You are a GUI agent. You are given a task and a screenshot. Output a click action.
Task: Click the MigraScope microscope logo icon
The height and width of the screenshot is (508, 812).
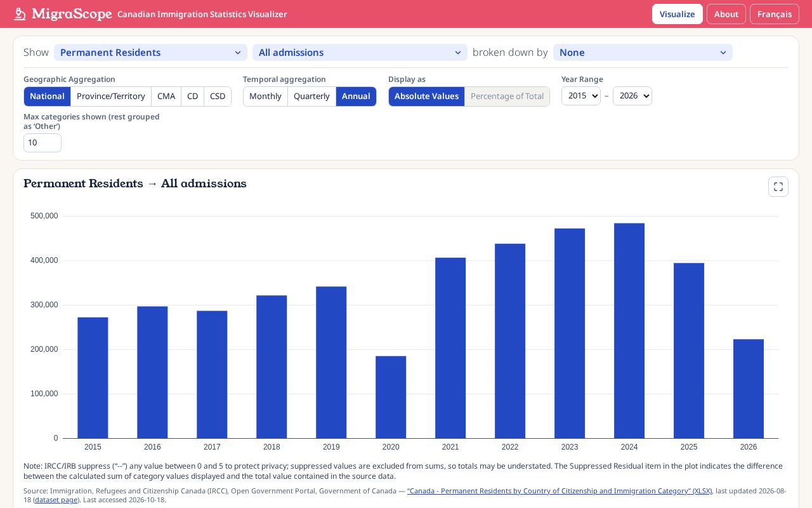pos(20,14)
